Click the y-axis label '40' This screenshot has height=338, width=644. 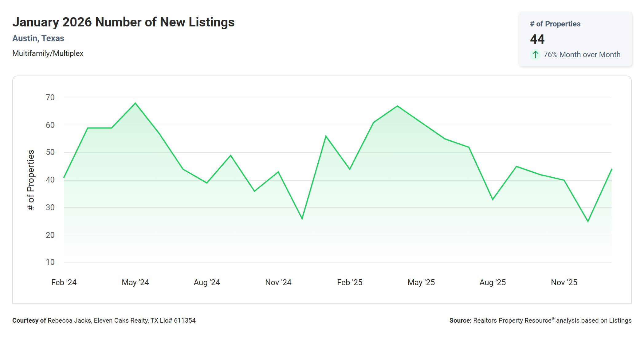coord(50,180)
